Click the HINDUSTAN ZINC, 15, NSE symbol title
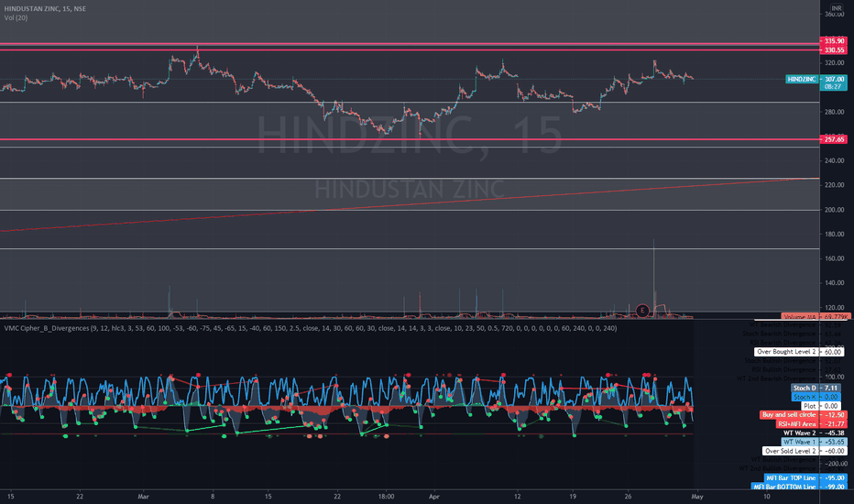Screen dimensions: 854x504 (x=45, y=9)
